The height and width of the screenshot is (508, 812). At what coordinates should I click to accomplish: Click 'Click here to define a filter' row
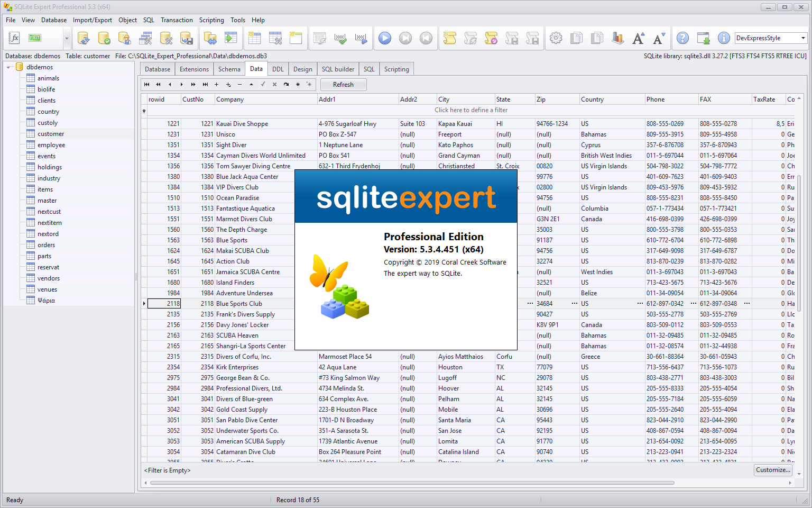tap(471, 110)
